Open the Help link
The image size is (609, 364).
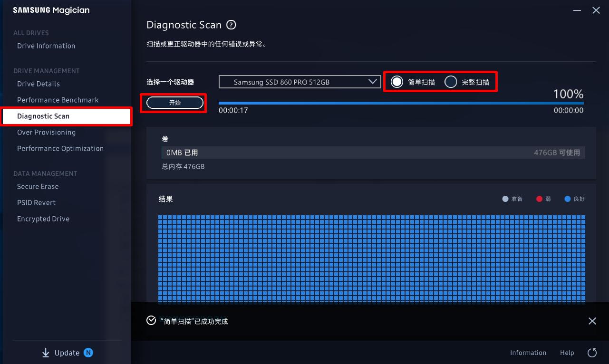(567, 353)
